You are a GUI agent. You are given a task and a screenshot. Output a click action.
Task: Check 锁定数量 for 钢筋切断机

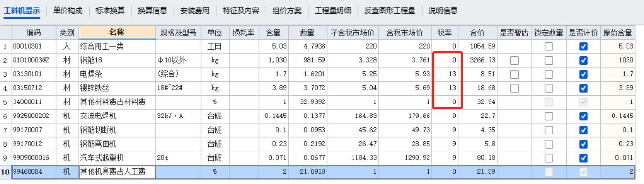click(x=549, y=130)
